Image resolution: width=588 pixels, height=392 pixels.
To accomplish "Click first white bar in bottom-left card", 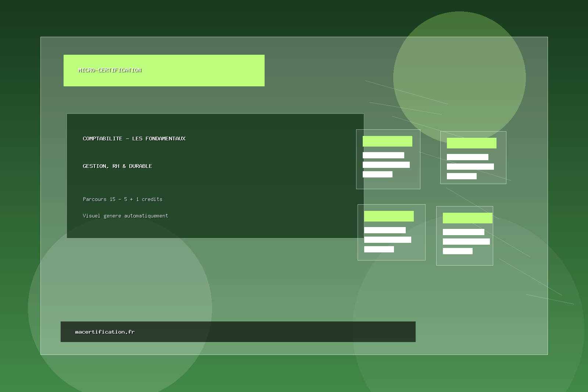I will pos(385,230).
